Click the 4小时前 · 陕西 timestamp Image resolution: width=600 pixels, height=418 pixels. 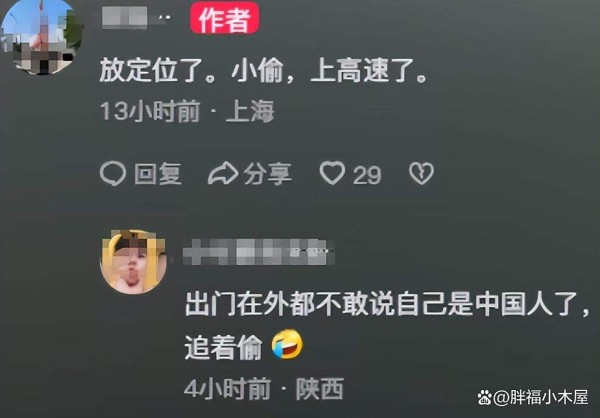264,389
